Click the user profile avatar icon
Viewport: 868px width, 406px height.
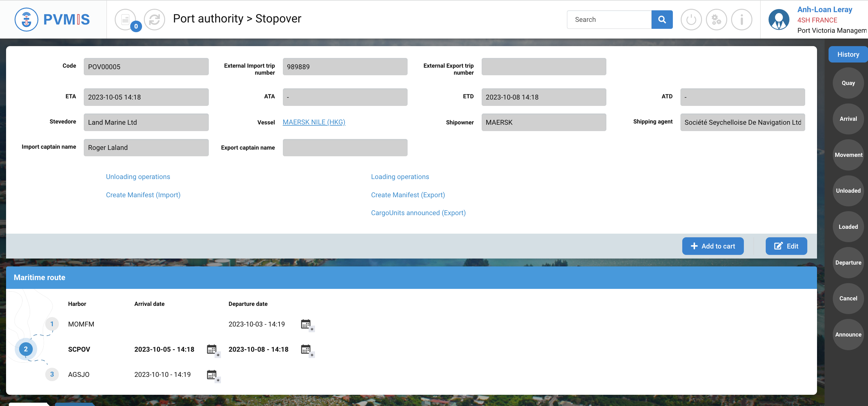(x=778, y=19)
